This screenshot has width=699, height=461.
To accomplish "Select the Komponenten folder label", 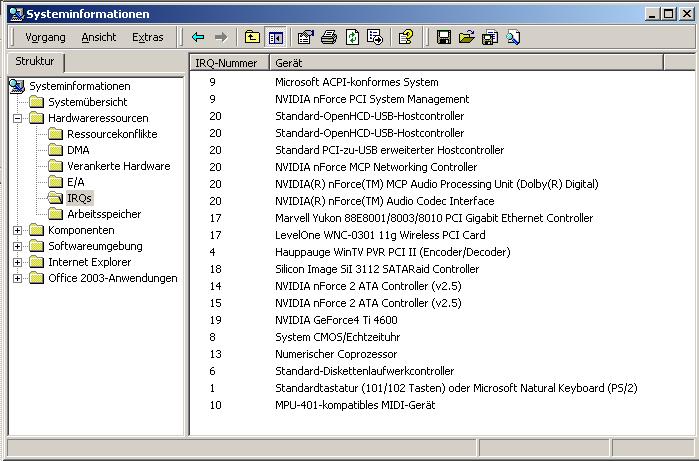I will pos(81,230).
